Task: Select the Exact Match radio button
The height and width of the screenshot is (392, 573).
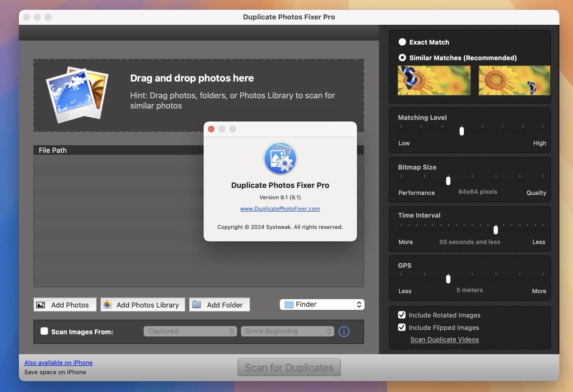Action: [x=402, y=42]
